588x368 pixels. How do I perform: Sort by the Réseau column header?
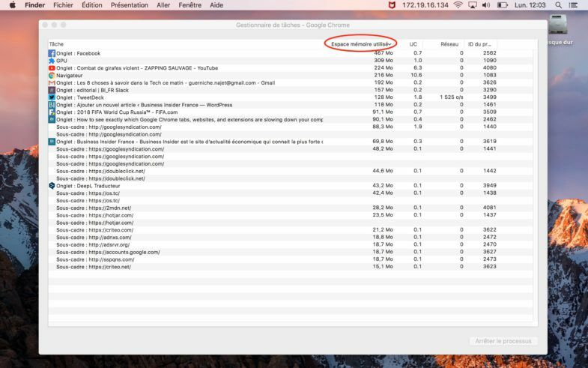coord(449,44)
